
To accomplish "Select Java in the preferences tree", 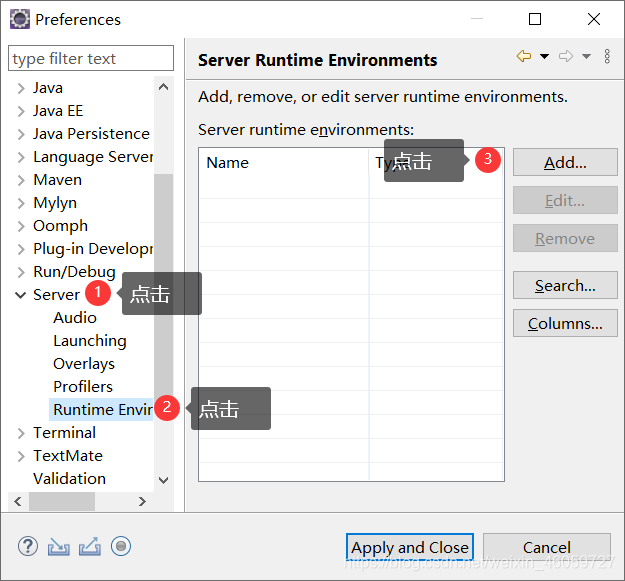I will (48, 88).
